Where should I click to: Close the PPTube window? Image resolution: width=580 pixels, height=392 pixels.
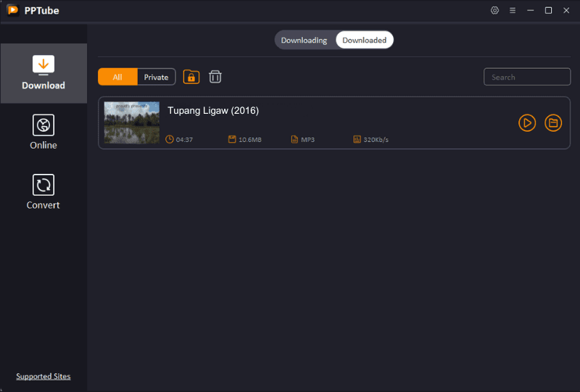[566, 10]
